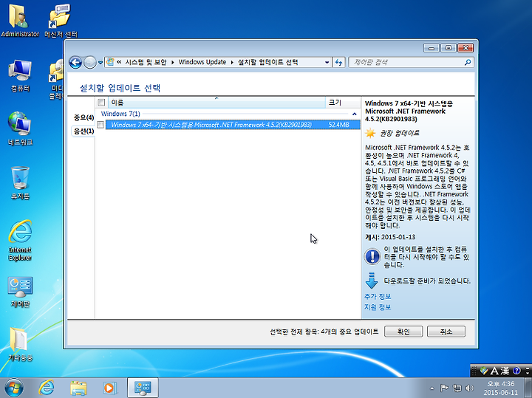Click the recommended update star icon
This screenshot has width=532, height=398.
(370, 133)
